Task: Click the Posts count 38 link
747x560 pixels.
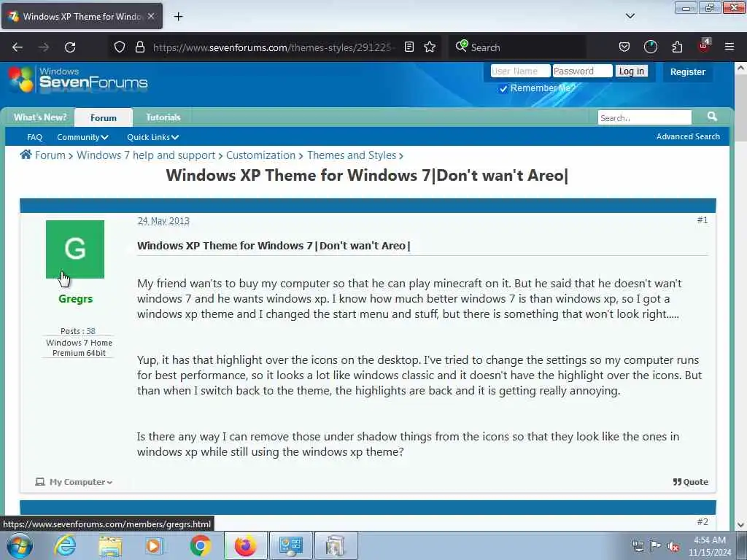Action: click(91, 331)
